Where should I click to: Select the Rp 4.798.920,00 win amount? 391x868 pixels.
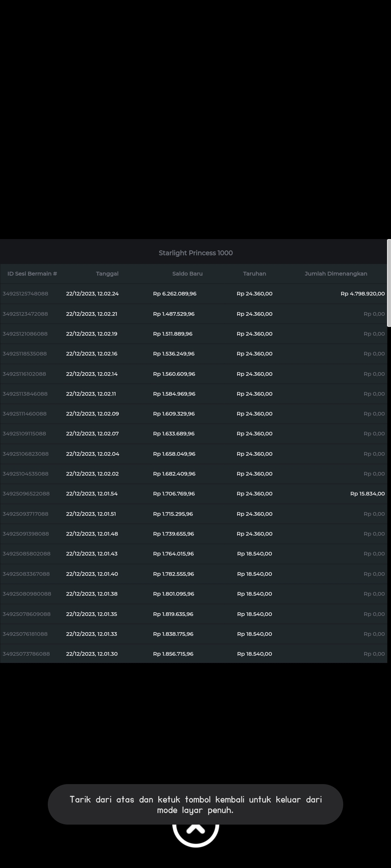[x=362, y=294]
